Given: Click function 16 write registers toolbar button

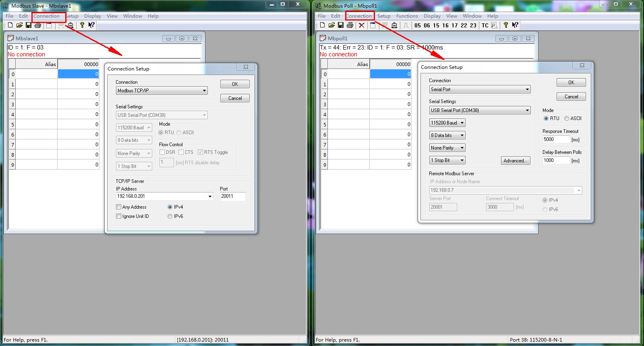Looking at the screenshot, I should click(445, 25).
